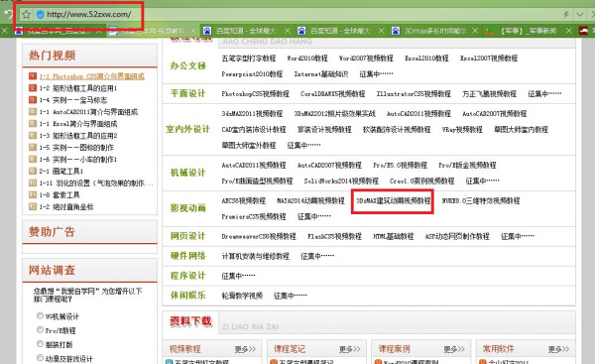Viewport: 595px width, 364px height.
Task: Open hot video 1-1 AutoCAD2011简介与界面组成
Action: (88, 112)
